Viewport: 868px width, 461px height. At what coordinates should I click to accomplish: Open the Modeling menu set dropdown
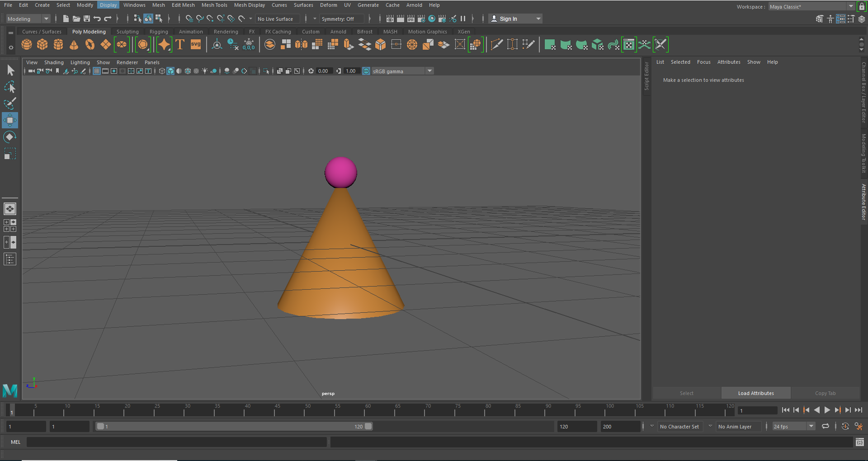tap(28, 19)
